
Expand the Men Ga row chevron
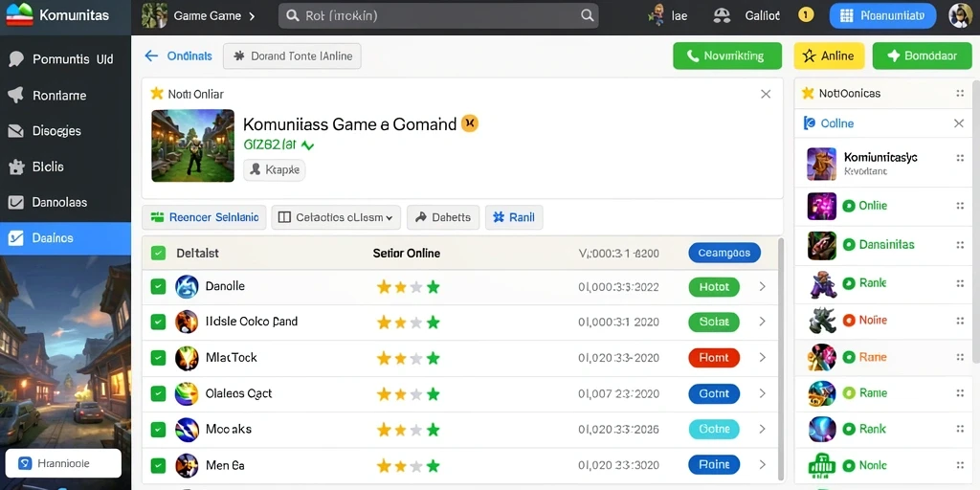(x=762, y=465)
